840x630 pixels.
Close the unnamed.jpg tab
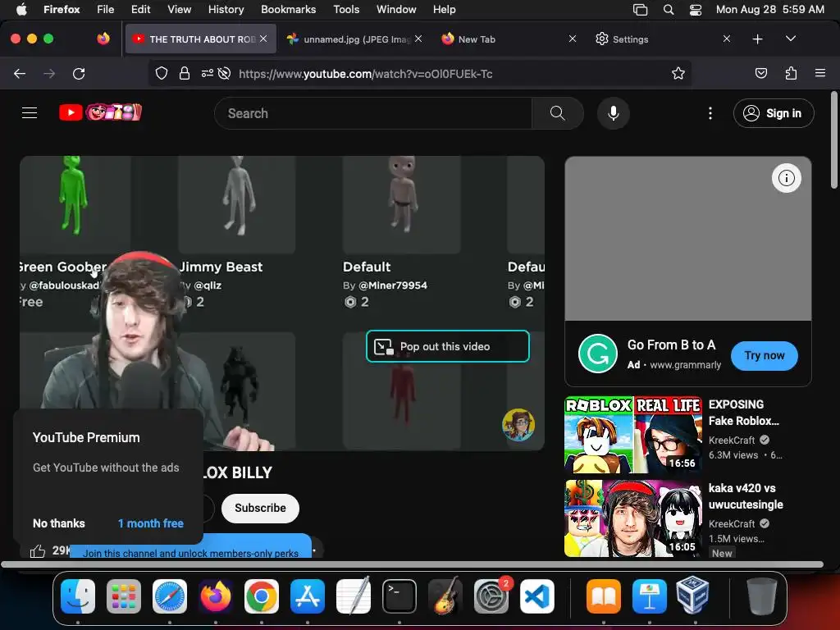click(418, 39)
